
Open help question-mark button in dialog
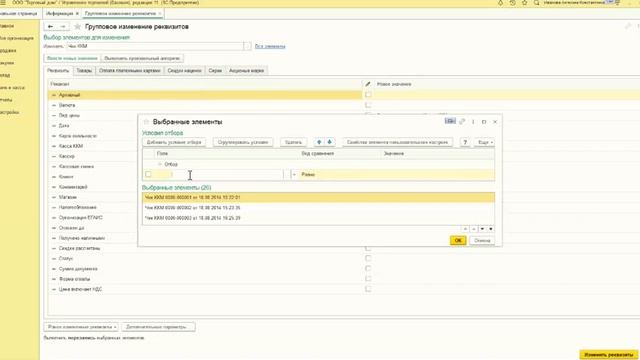click(x=465, y=142)
